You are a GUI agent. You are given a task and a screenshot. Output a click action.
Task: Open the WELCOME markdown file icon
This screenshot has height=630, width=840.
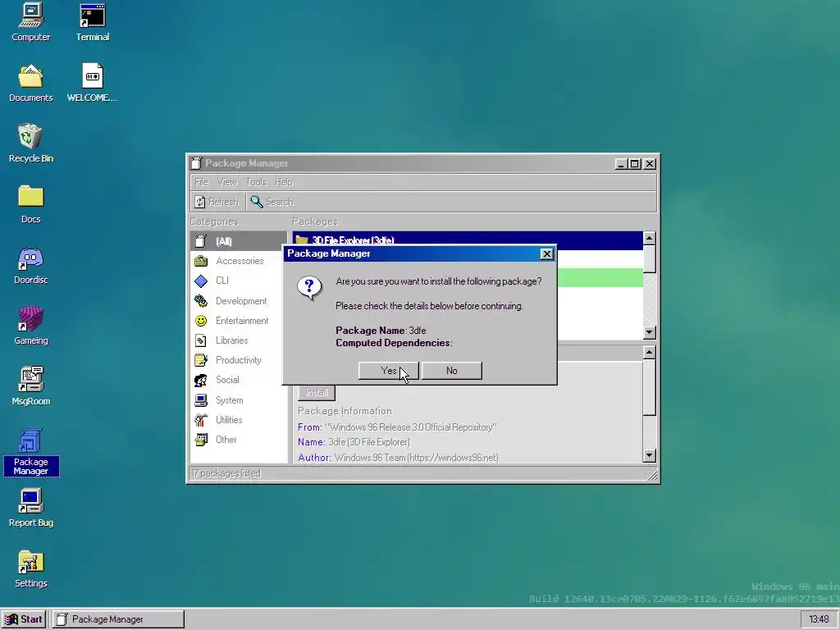[92, 83]
